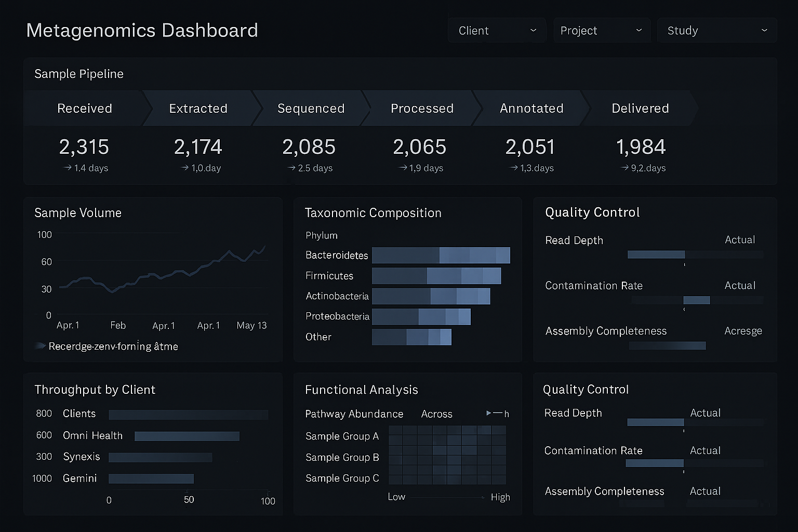798x532 pixels.
Task: Expand the Study selector
Action: [716, 30]
